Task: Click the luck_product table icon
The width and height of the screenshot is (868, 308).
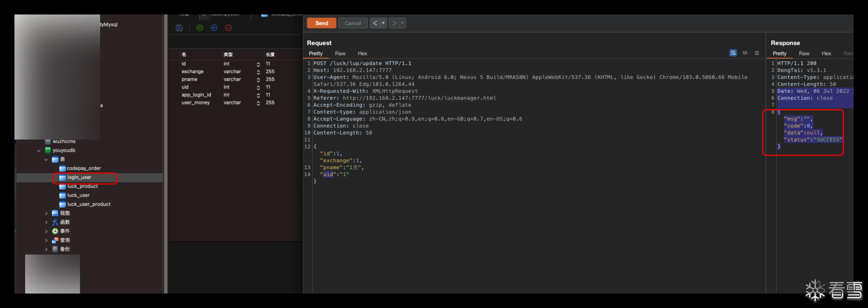Action: click(62, 186)
